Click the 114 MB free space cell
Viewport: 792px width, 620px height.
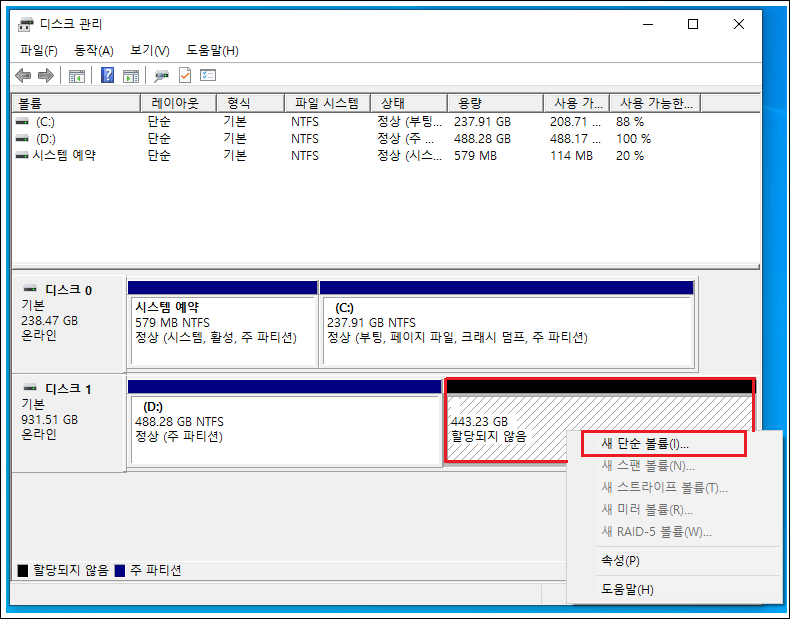pyautogui.click(x=571, y=156)
